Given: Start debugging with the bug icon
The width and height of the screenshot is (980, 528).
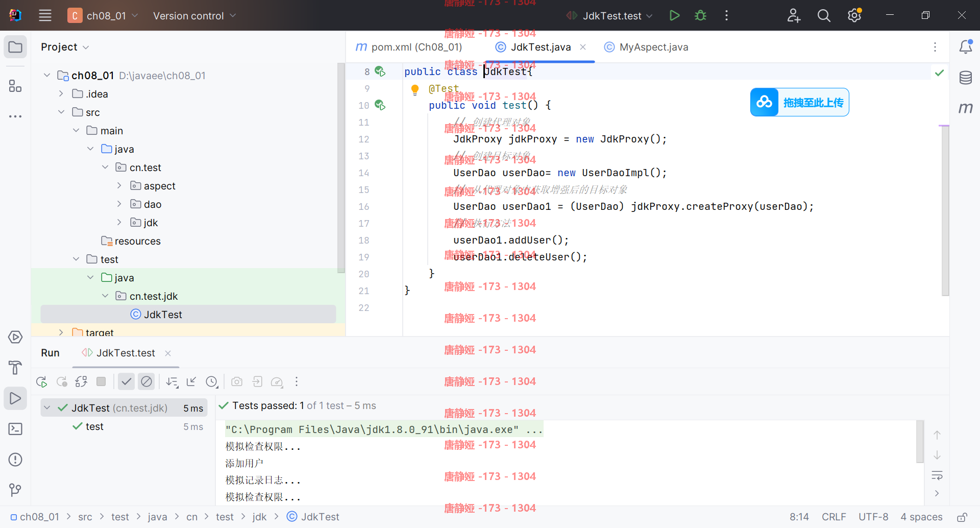Looking at the screenshot, I should (x=700, y=15).
